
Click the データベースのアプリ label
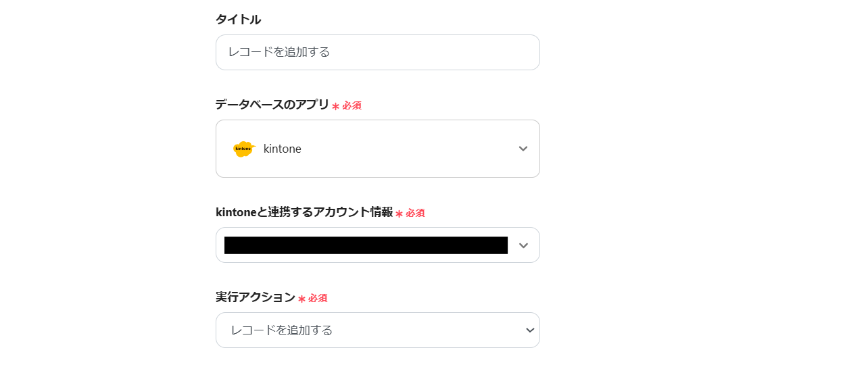(x=272, y=105)
